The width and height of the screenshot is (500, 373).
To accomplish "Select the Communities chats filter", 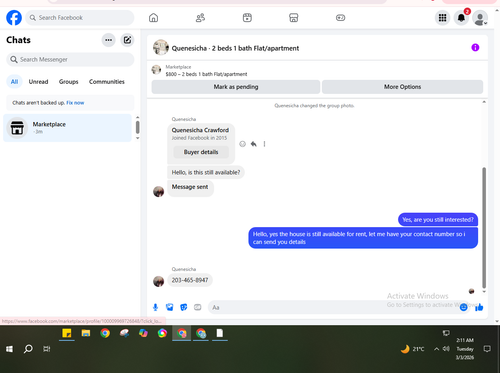I will pyautogui.click(x=107, y=82).
